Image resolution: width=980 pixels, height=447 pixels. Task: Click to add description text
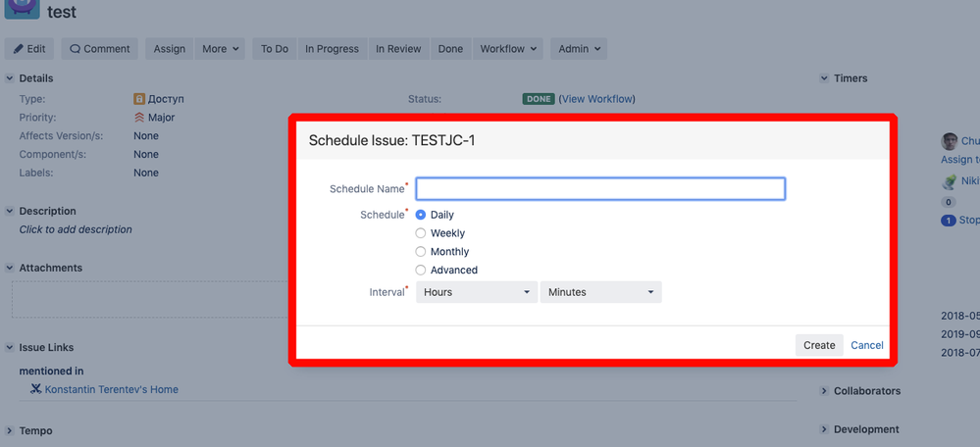pyautogui.click(x=76, y=229)
